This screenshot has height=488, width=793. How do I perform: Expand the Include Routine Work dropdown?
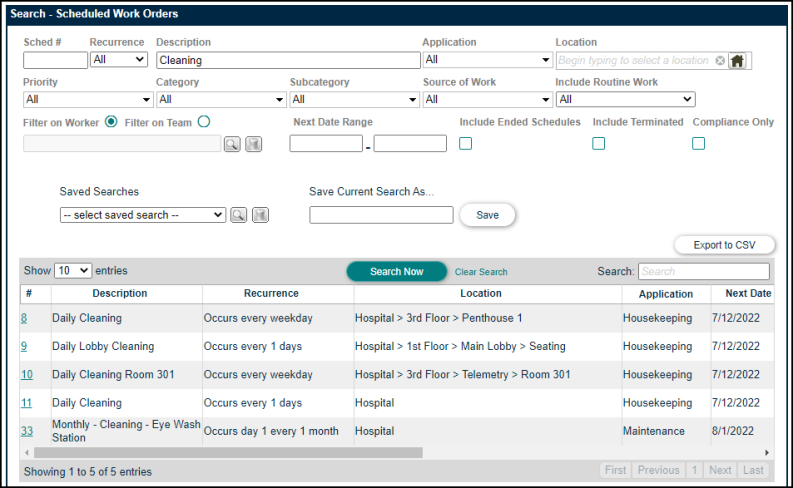(x=626, y=100)
